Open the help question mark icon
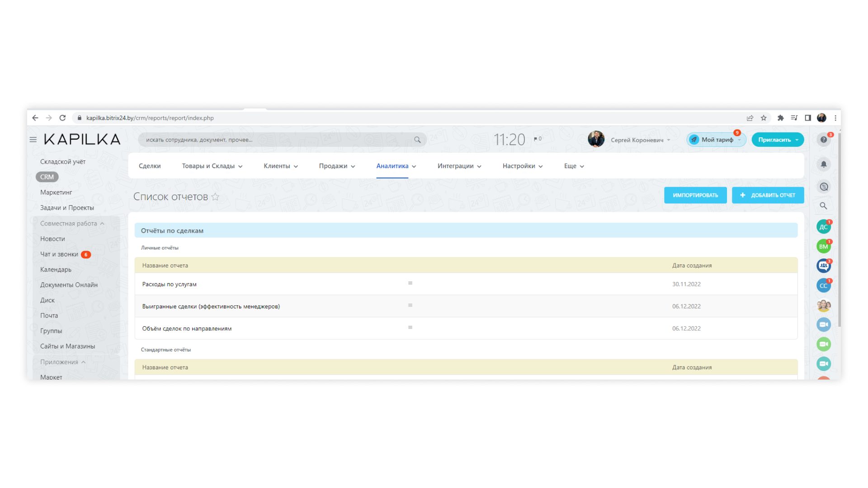868x488 pixels. point(824,140)
